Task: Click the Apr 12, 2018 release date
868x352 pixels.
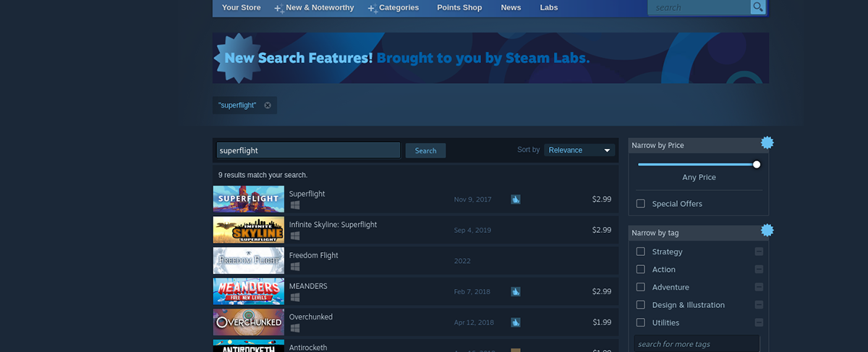Action: (474, 322)
